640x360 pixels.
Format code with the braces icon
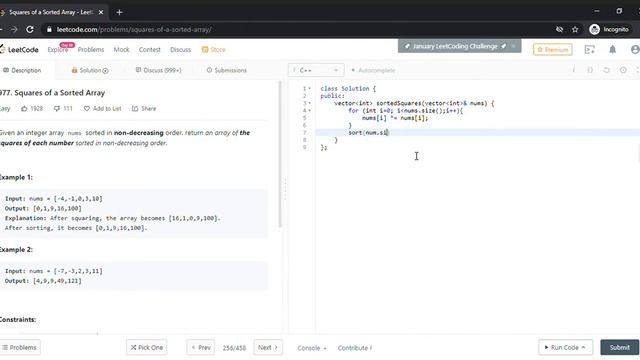[x=590, y=70]
